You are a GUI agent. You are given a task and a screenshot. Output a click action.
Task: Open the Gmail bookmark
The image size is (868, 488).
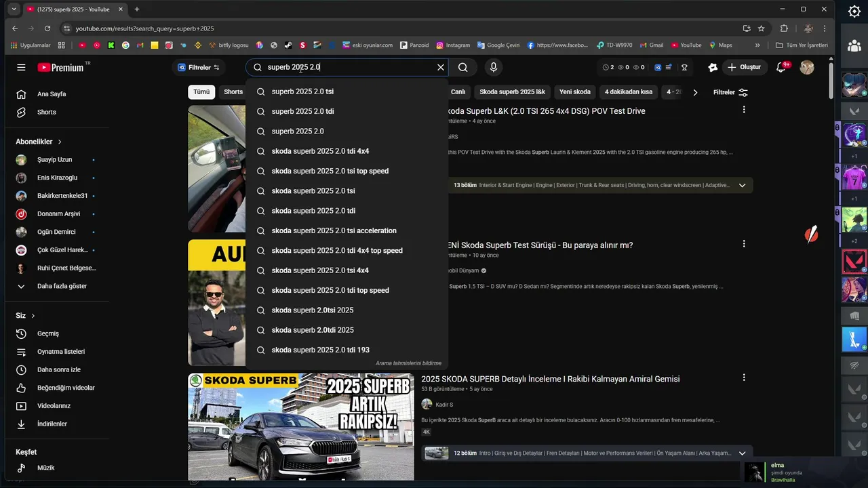pyautogui.click(x=650, y=45)
